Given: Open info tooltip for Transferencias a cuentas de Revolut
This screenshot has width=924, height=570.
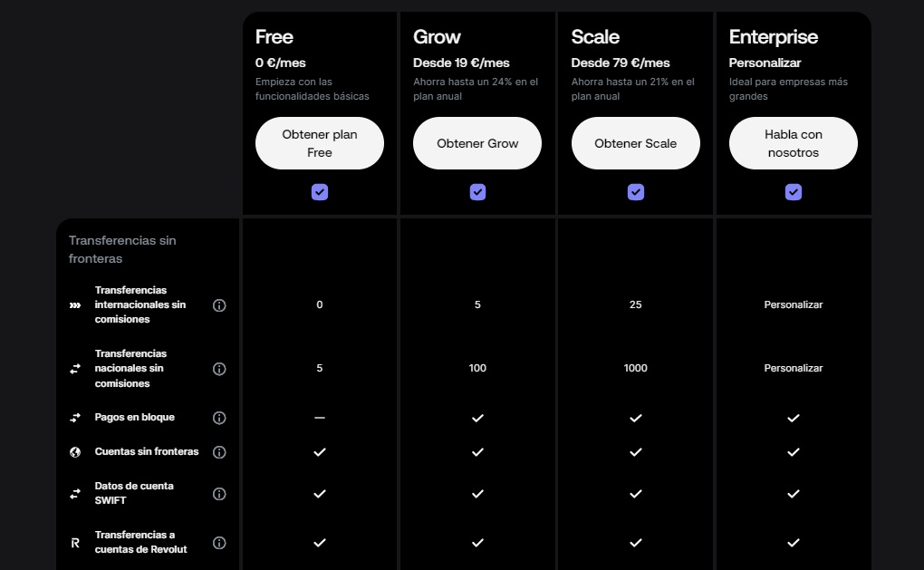Looking at the screenshot, I should 219,543.
